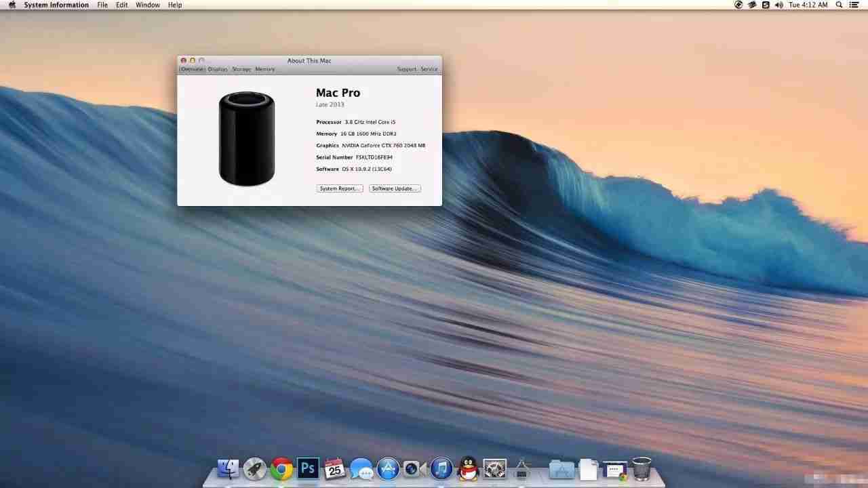Open Notification Center icon
Image resolution: width=868 pixels, height=488 pixels.
tap(854, 5)
